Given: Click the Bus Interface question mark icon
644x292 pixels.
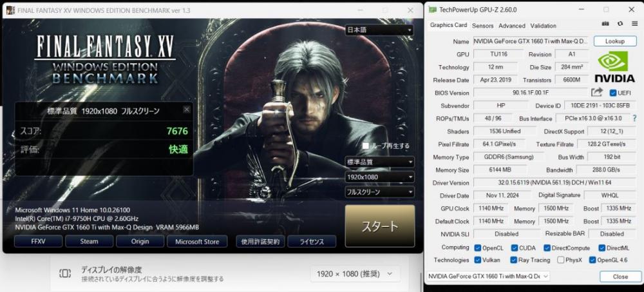Looking at the screenshot, I should coord(634,118).
